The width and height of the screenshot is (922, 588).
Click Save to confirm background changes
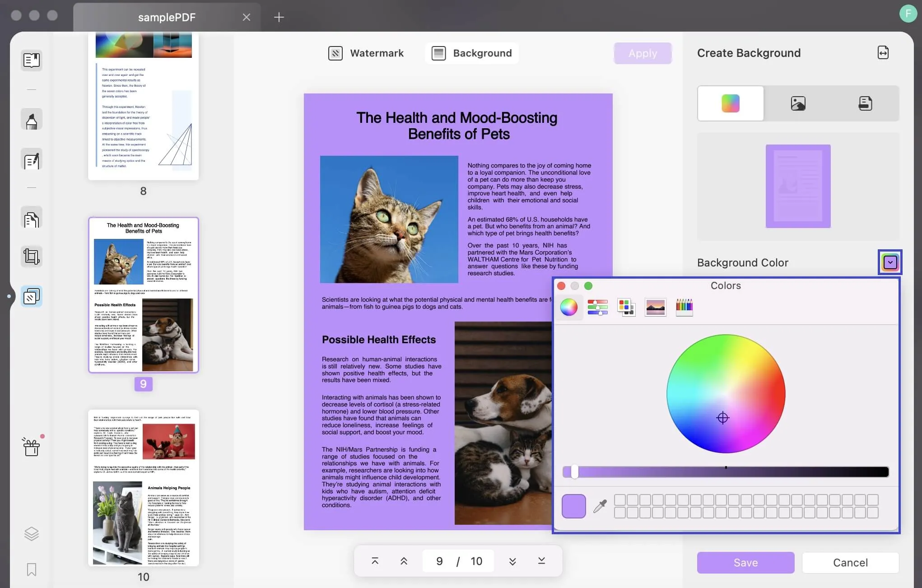point(745,563)
